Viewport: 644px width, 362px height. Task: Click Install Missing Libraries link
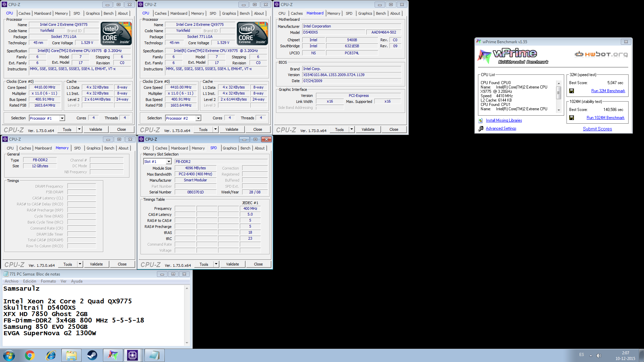(x=504, y=120)
